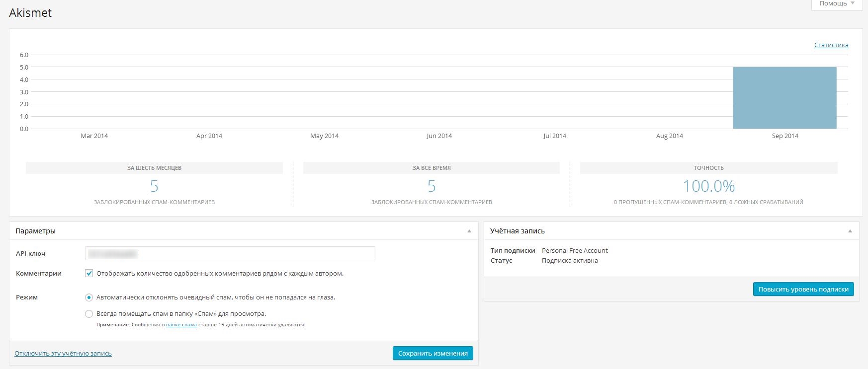Screen dimensions: 868x369
Task: Click the '5' under За всё время
Action: tap(432, 186)
